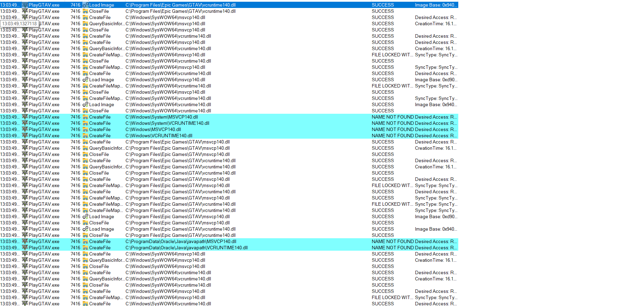The image size is (644, 306).
Task: Select the path C:\ProgramData\Oracle\Java\javapath\VCRUNTIME140.dll
Action: [187, 248]
